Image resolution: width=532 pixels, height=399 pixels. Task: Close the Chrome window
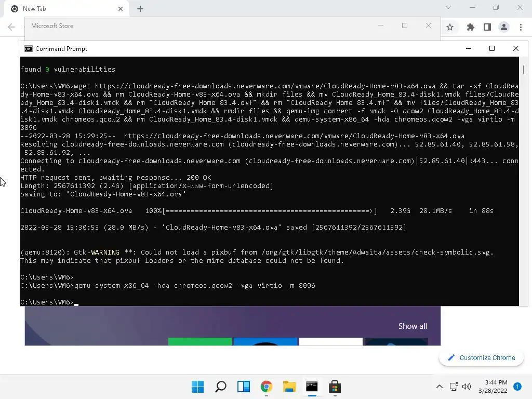pos(520,7)
